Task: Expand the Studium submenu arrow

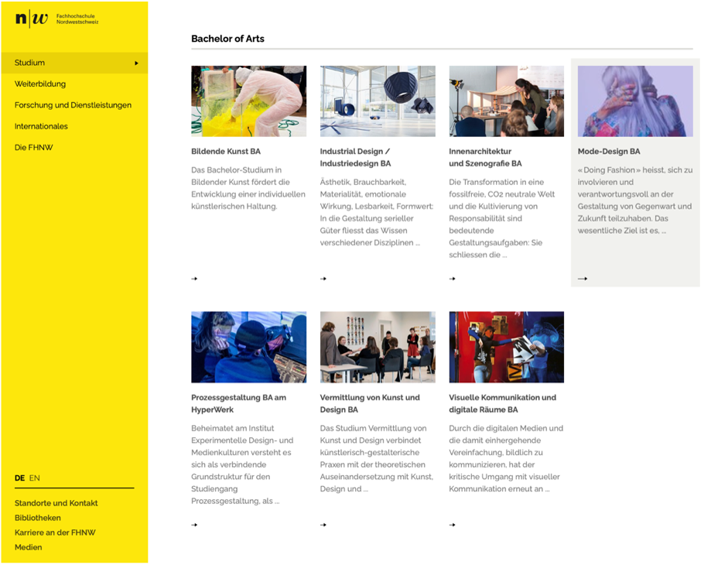Action: click(x=137, y=63)
